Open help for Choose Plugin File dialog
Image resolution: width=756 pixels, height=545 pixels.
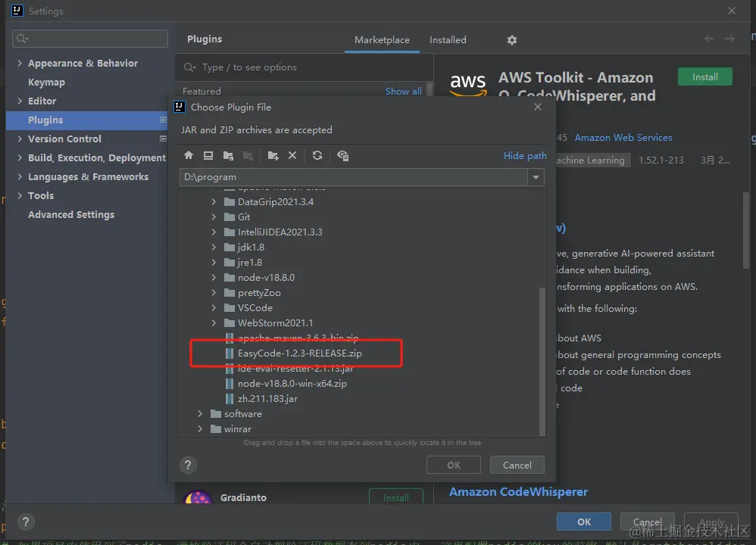pos(188,465)
